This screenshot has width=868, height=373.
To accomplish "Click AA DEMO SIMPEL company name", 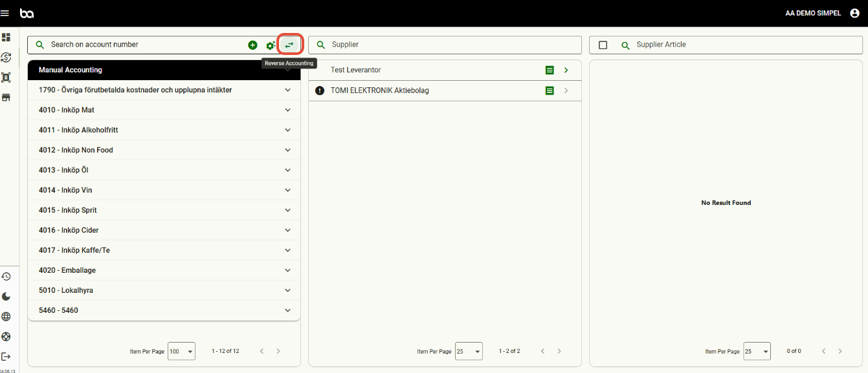I will 813,13.
